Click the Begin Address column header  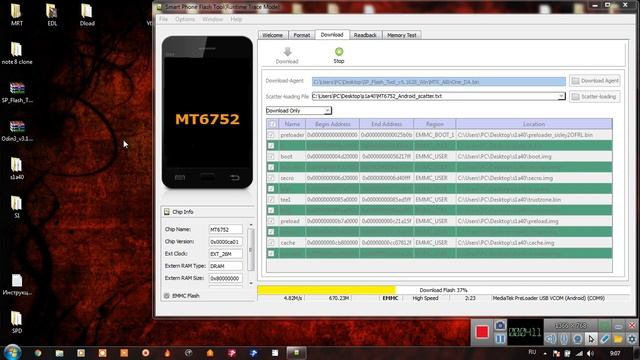(x=333, y=124)
